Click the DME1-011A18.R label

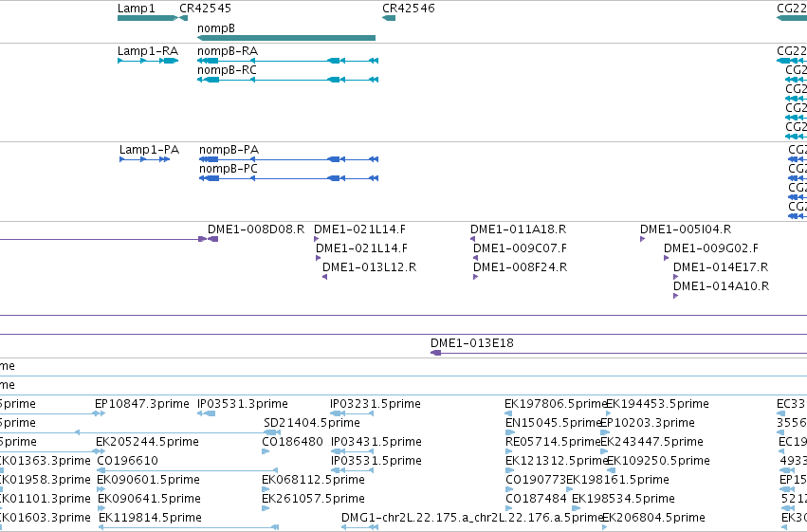[x=519, y=229]
